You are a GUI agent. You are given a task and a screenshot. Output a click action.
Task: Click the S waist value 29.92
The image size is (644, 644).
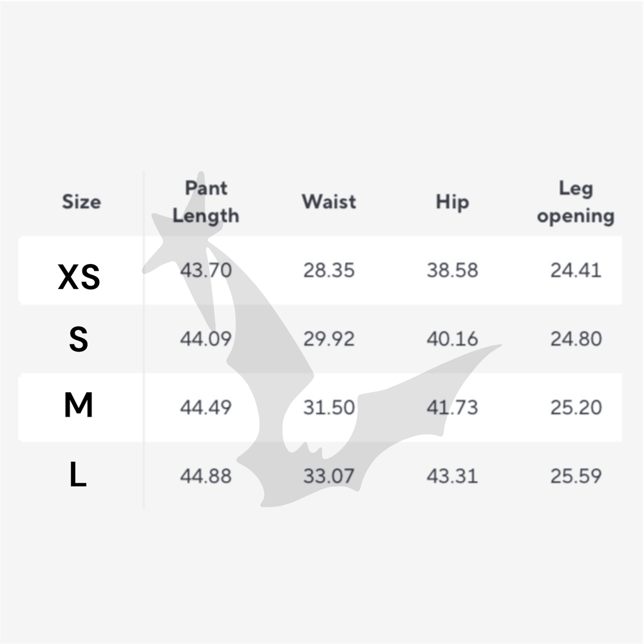point(328,339)
